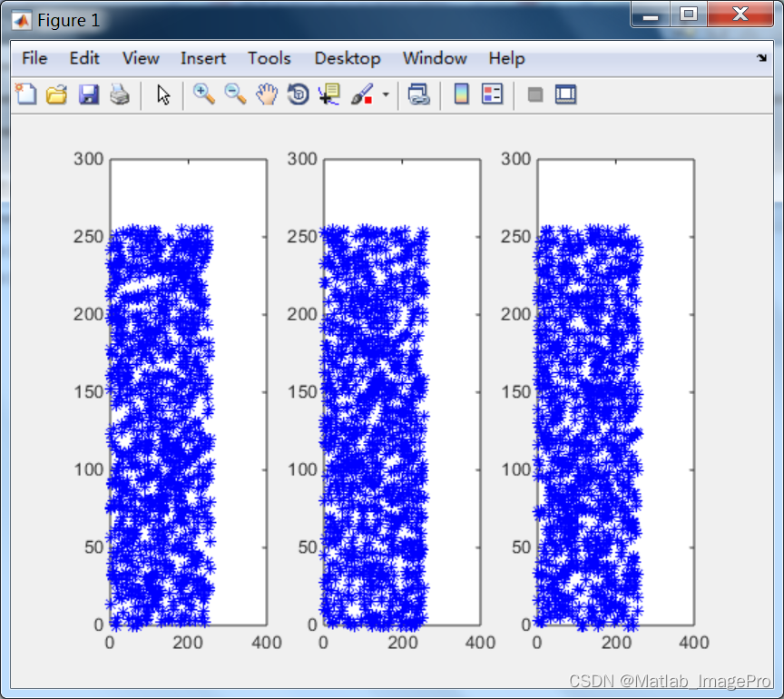Choose the Brush data tool

pyautogui.click(x=362, y=94)
